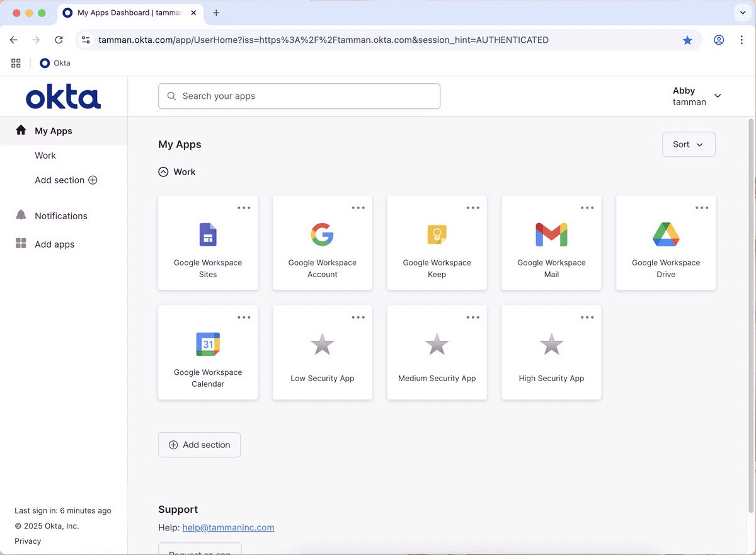Launch the High Security App star icon
756x555 pixels.
coord(551,345)
